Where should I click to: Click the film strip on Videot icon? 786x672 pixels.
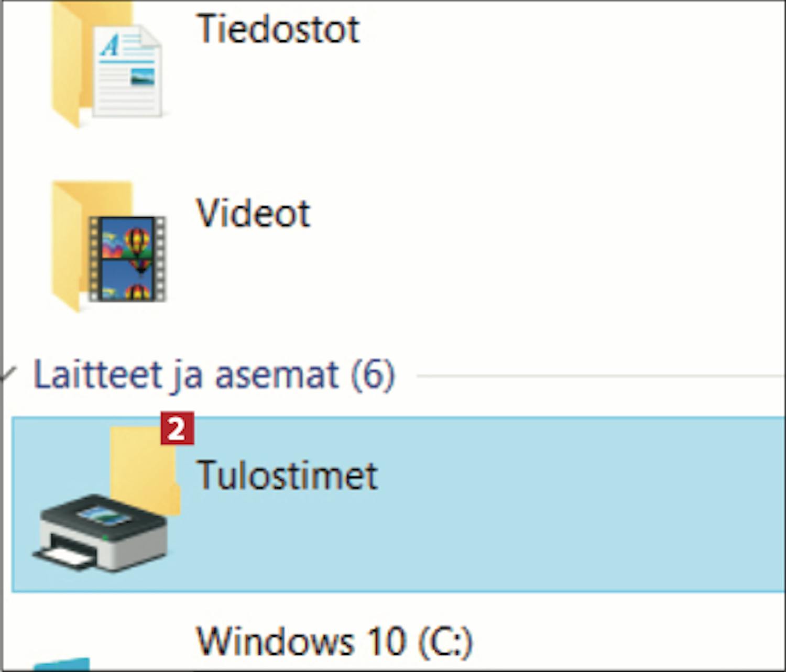pos(127,259)
